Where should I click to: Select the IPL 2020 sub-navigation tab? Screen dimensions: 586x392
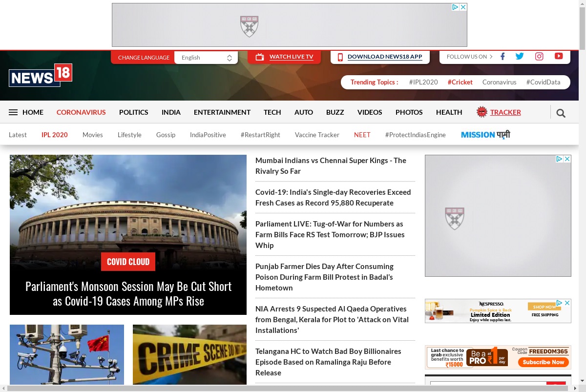pyautogui.click(x=55, y=135)
